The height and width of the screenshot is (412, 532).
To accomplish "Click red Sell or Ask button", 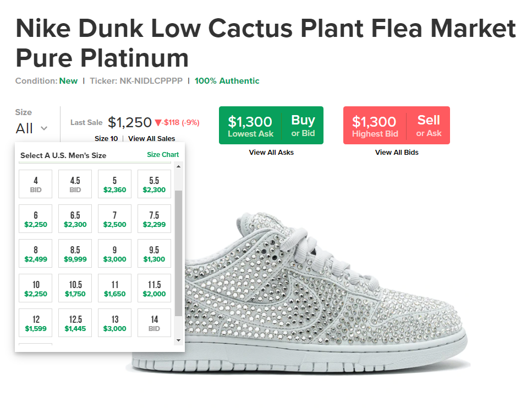I will coord(397,126).
